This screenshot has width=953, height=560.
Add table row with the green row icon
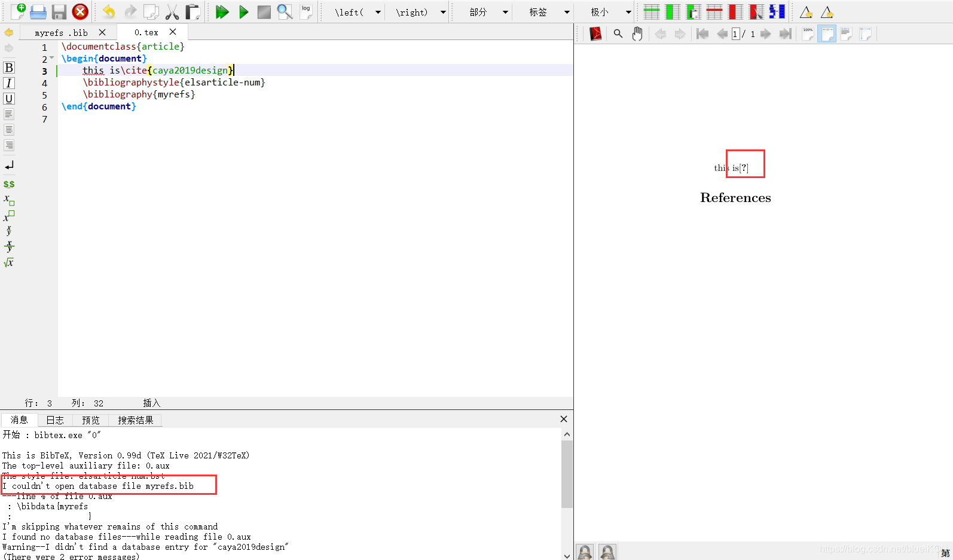point(652,11)
